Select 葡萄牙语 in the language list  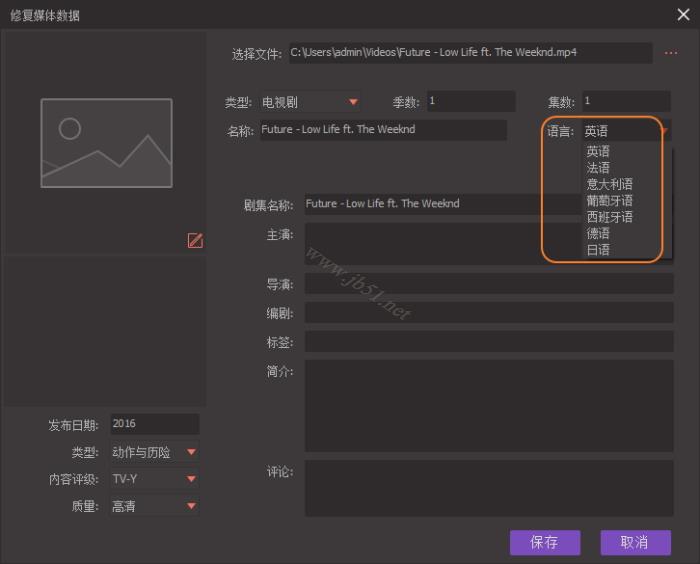click(x=609, y=201)
